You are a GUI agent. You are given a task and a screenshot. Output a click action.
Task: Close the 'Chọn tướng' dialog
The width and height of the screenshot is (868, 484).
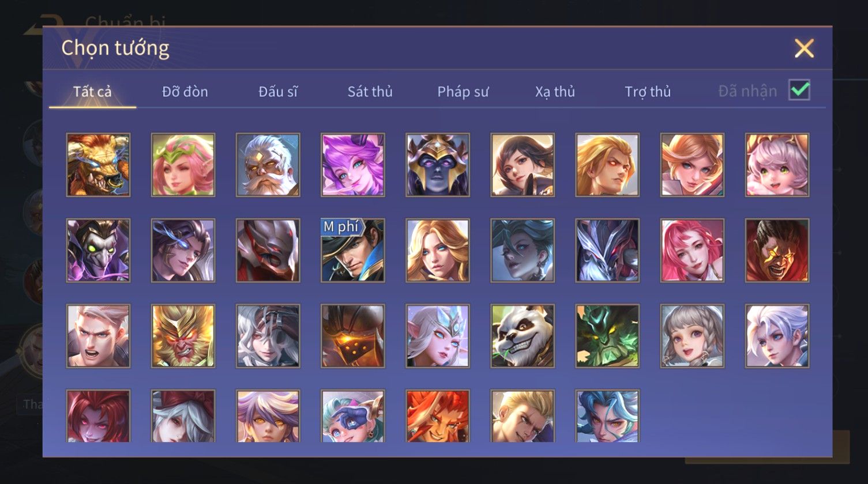pyautogui.click(x=804, y=48)
